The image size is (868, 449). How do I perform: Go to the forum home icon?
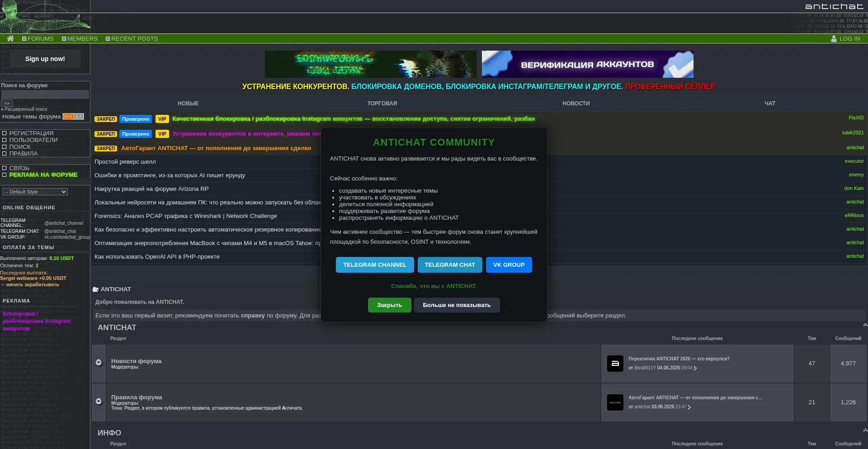click(x=10, y=38)
